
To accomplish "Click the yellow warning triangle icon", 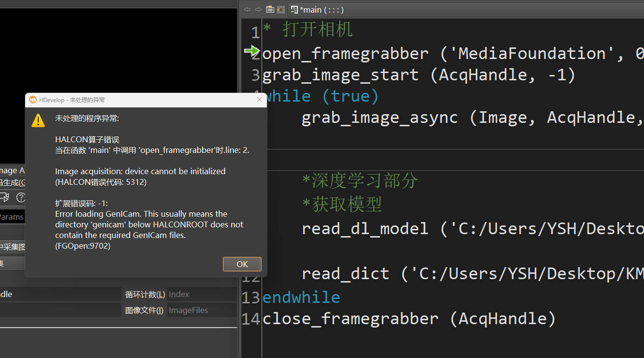I will tap(38, 120).
